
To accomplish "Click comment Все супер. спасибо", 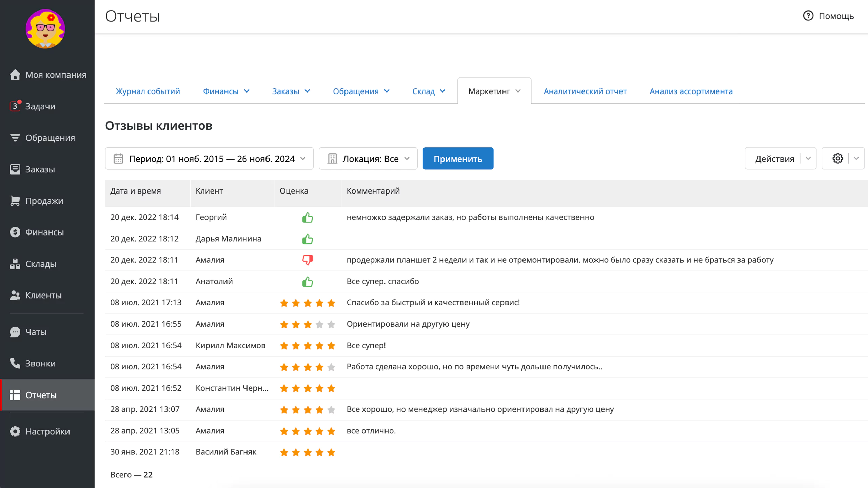I will point(382,281).
